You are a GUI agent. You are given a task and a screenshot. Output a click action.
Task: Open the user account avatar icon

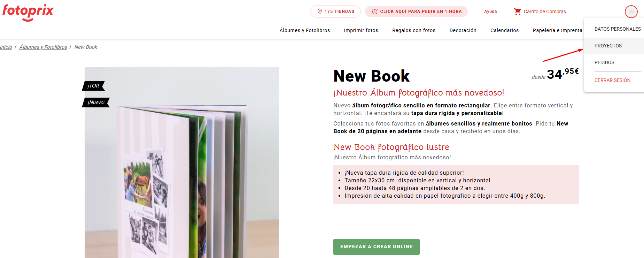click(631, 12)
